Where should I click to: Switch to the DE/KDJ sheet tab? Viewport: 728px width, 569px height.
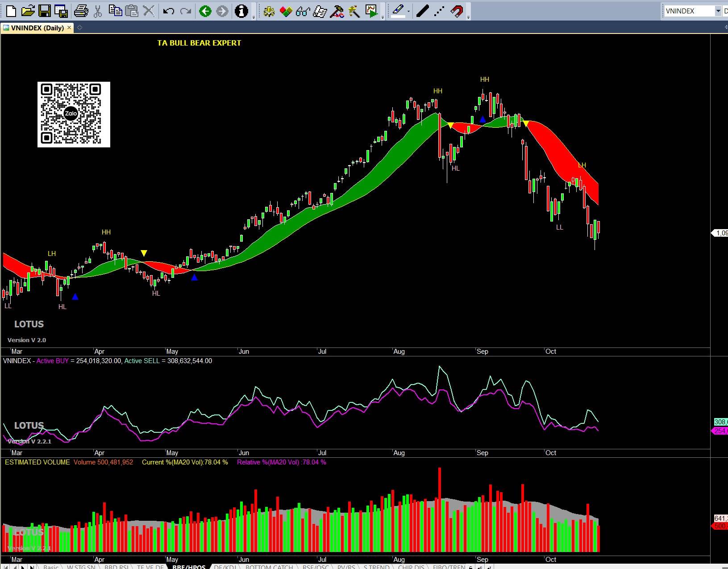(x=225, y=566)
